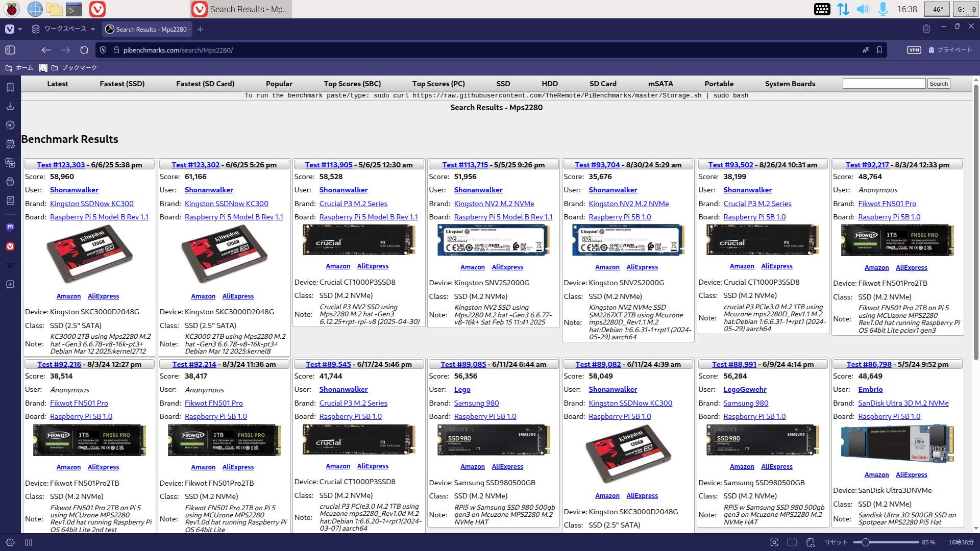Open a new tab with the plus button
The height and width of the screenshot is (551, 980).
coord(200,29)
